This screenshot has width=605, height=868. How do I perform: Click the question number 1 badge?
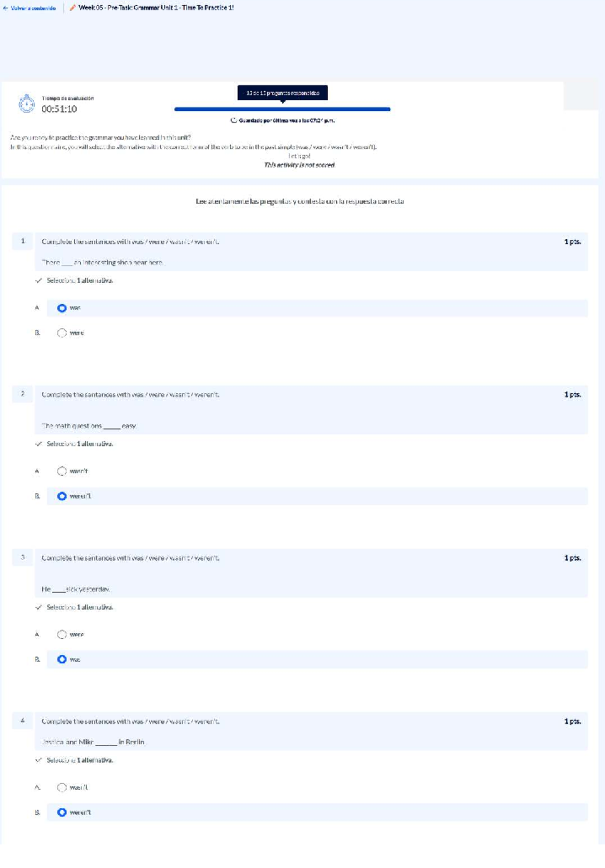point(23,241)
